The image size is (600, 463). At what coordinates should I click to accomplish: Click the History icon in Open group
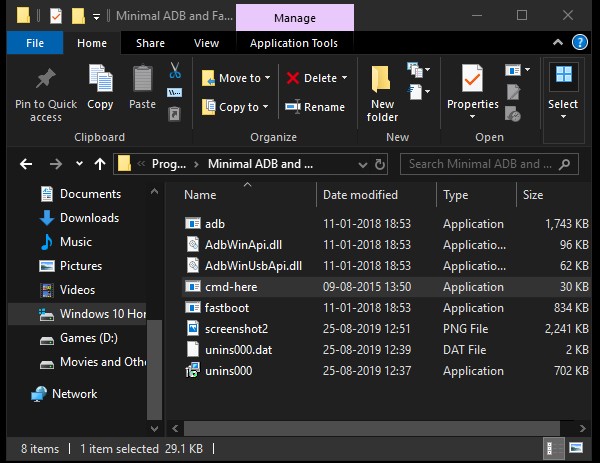coord(513,114)
